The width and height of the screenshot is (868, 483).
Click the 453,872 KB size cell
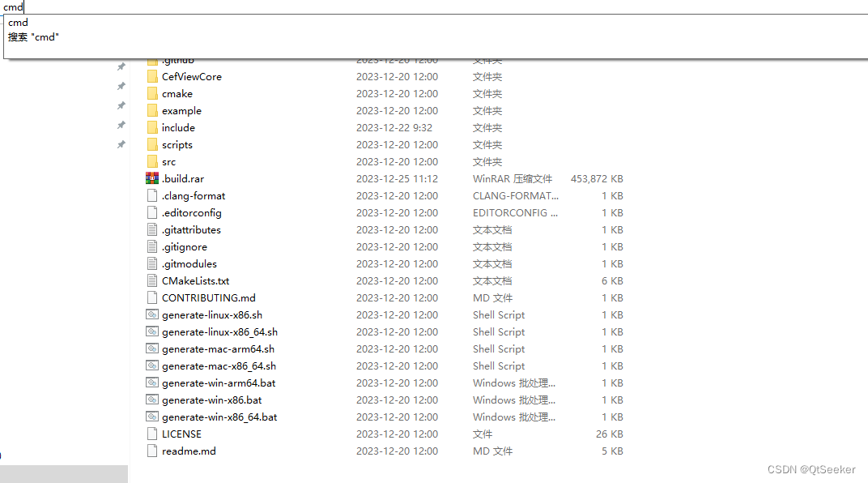tap(597, 178)
